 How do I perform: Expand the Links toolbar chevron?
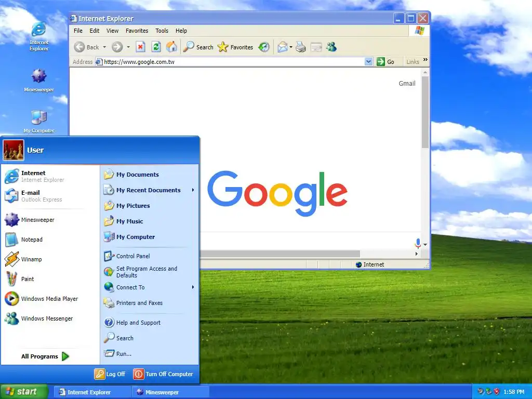pyautogui.click(x=425, y=60)
